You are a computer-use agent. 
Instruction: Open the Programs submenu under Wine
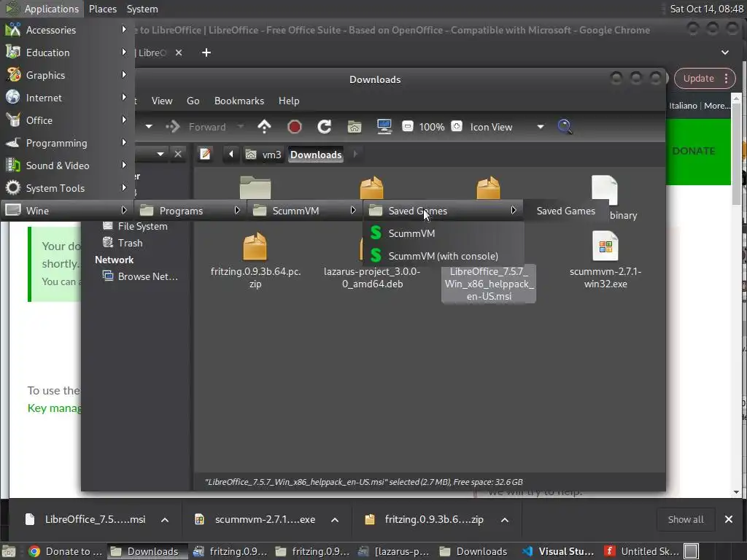[x=190, y=211]
